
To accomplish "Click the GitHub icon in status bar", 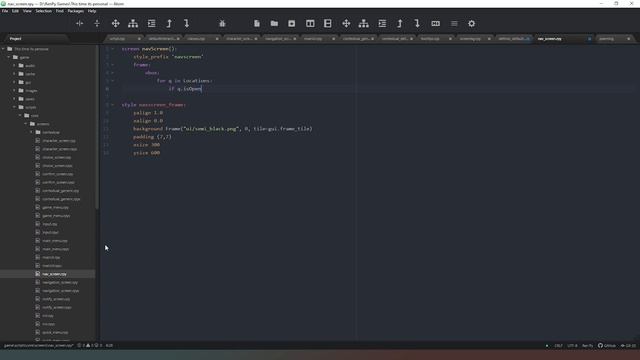I will (x=600, y=345).
